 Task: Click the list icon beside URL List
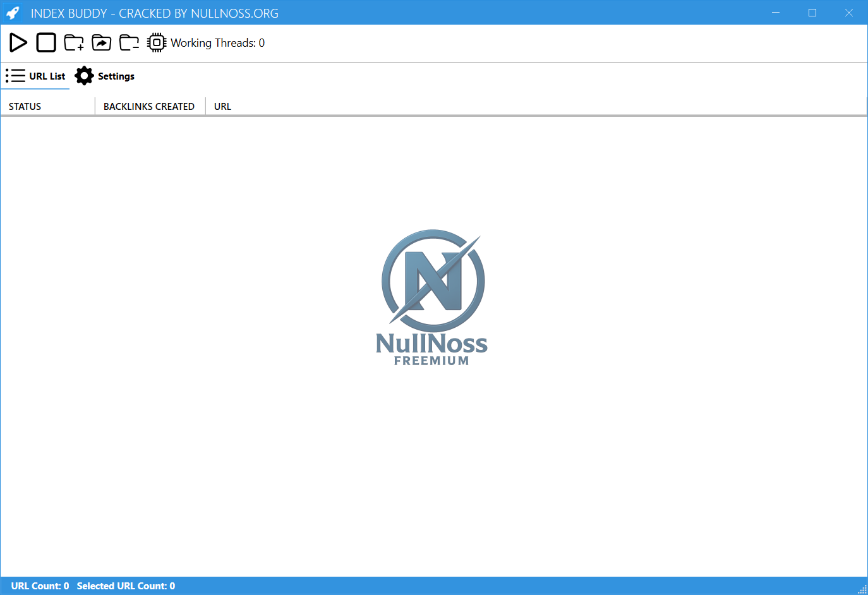tap(15, 75)
